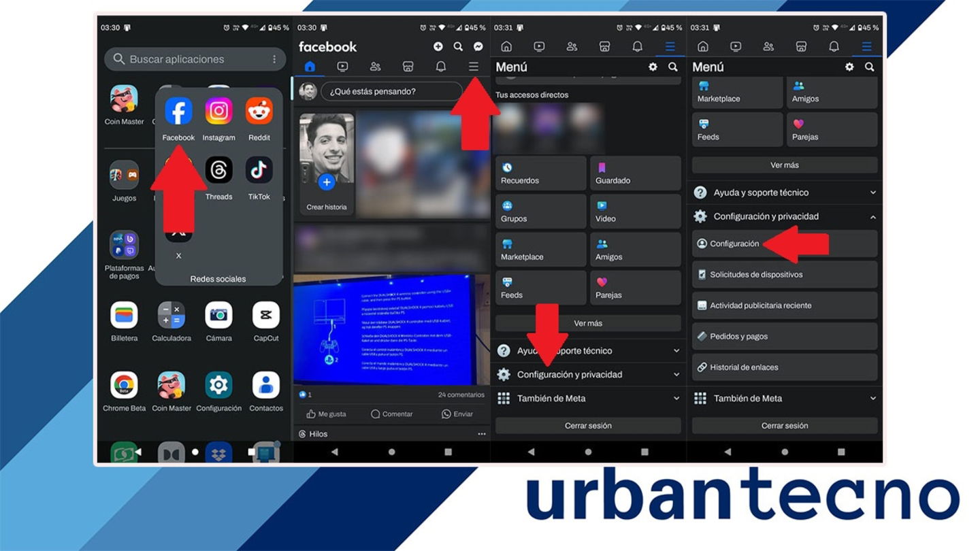The width and height of the screenshot is (980, 551).
Task: Open Pedidos y pagos
Action: tap(785, 336)
